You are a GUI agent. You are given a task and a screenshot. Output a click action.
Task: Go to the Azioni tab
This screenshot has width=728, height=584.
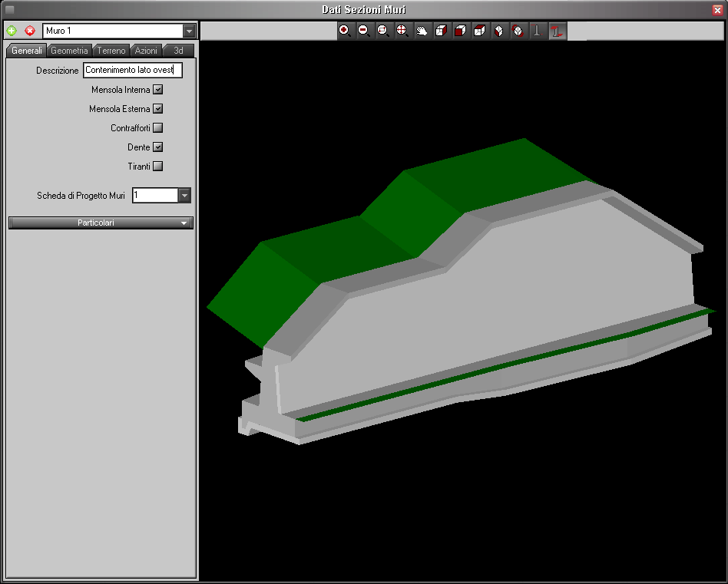pos(146,51)
